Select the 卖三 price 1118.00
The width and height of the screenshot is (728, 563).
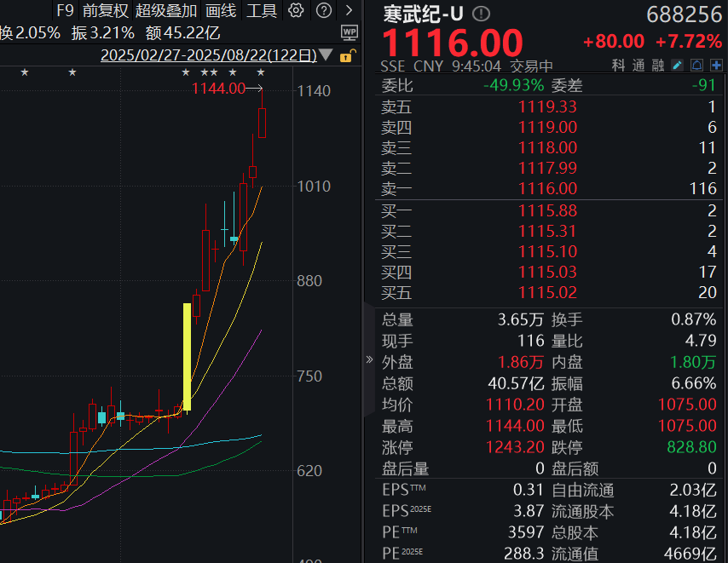tap(547, 148)
